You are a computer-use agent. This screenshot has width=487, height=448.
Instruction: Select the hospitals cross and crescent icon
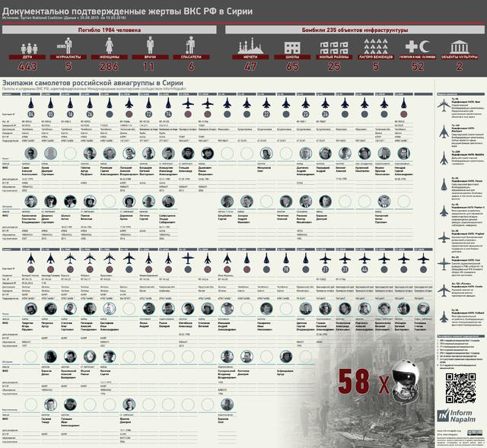pyautogui.click(x=417, y=46)
